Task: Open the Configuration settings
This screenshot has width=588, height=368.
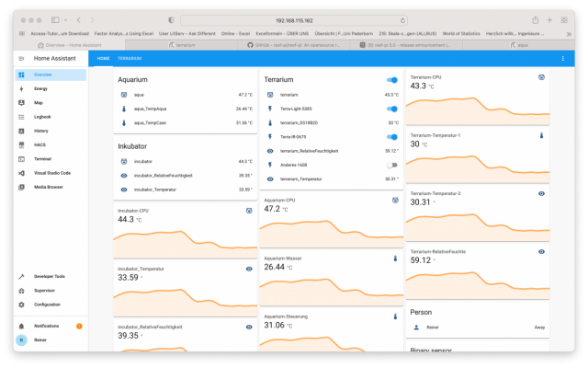Action: [51, 305]
